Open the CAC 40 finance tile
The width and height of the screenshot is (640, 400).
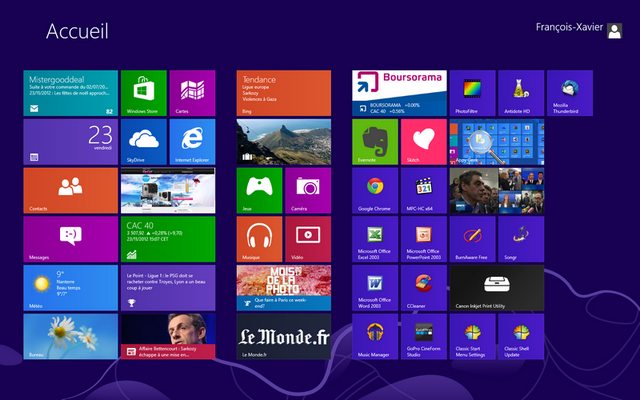(x=168, y=239)
